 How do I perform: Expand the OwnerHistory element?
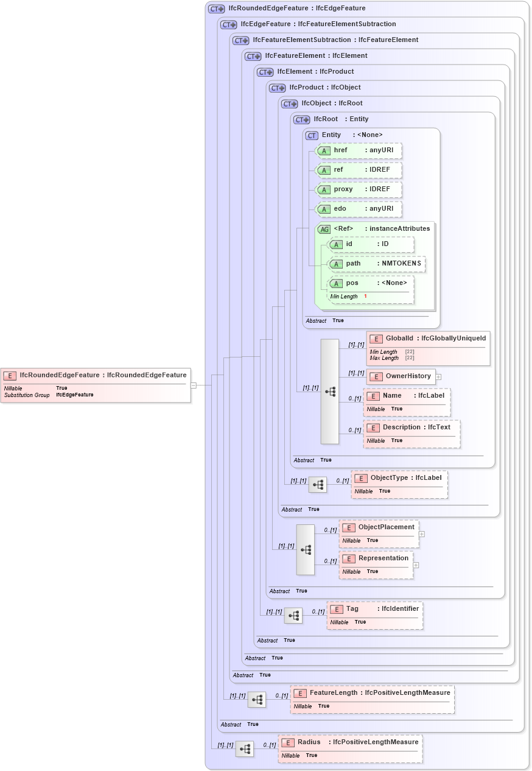[x=438, y=377]
